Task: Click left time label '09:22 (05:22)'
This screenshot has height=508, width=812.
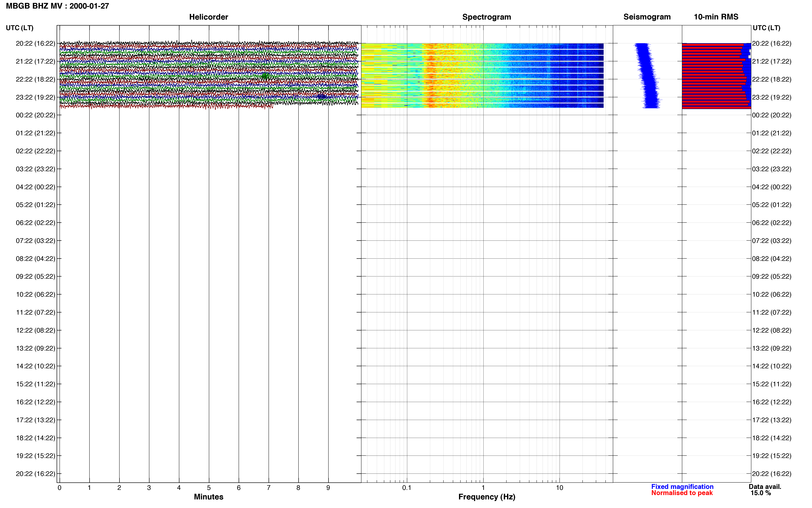Action: (36, 277)
